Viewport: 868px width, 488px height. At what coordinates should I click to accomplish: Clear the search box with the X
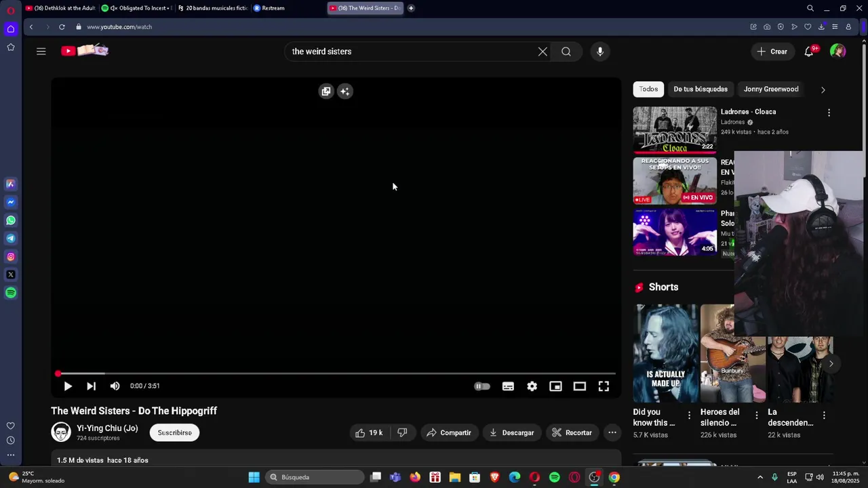542,52
